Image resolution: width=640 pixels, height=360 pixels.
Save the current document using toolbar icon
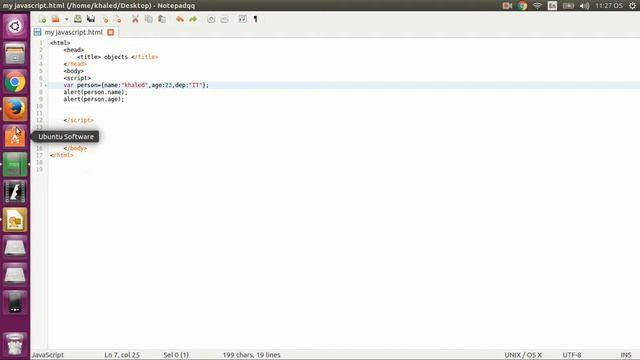(78, 19)
